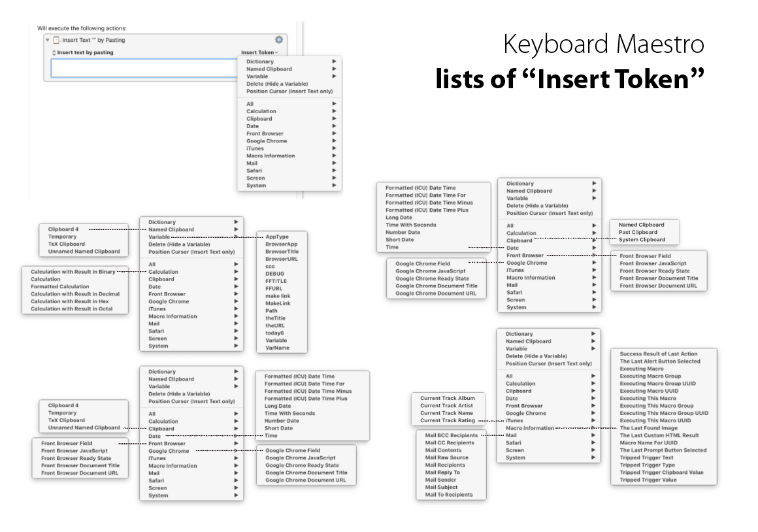The width and height of the screenshot is (758, 532).
Task: Select Formatted Calculation token
Action: [60, 286]
